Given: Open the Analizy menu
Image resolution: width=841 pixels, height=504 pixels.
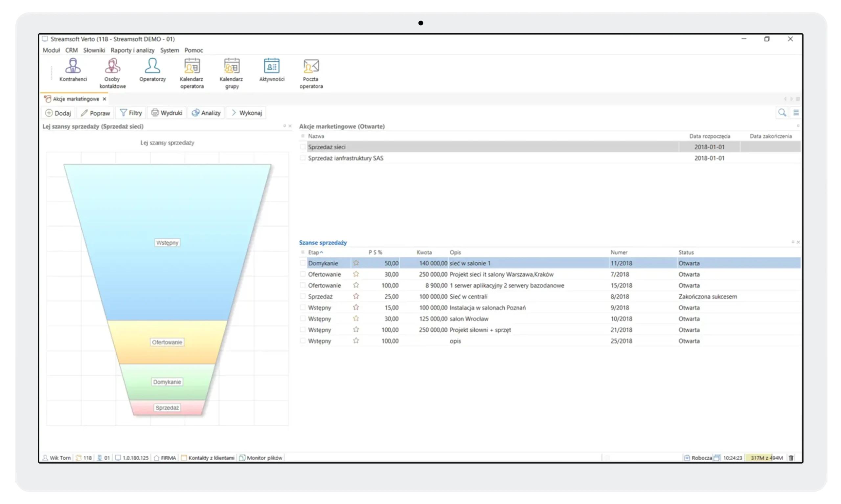Looking at the screenshot, I should (x=206, y=112).
